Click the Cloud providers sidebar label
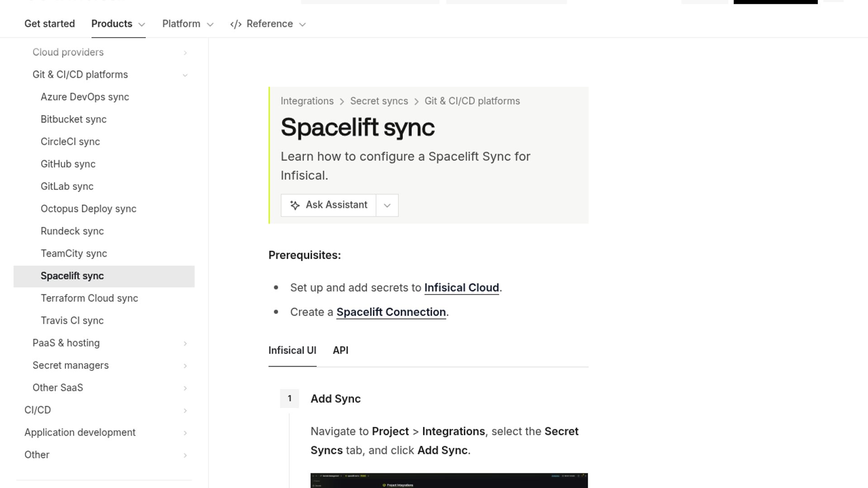Viewport: 868px width, 488px height. coord(68,52)
